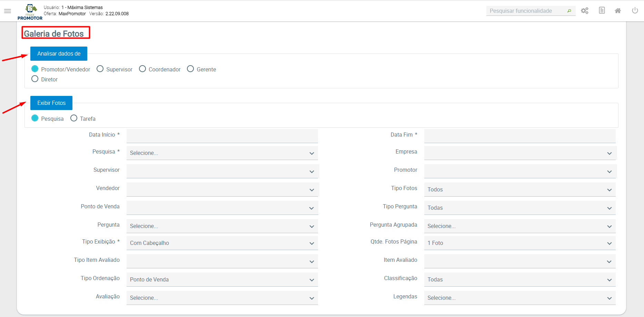Click the MaxPromotor logo
Screen dimensions: 644x317
coord(30,12)
